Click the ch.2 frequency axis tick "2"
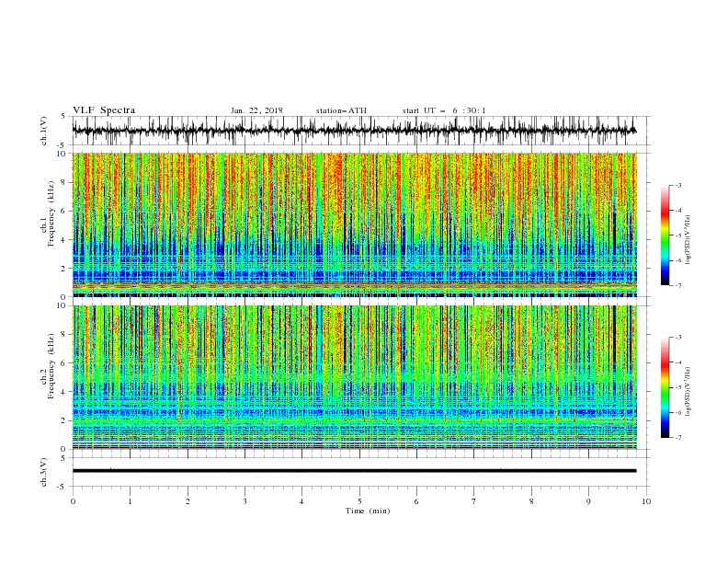Image resolution: width=728 pixels, height=563 pixels. tap(63, 420)
